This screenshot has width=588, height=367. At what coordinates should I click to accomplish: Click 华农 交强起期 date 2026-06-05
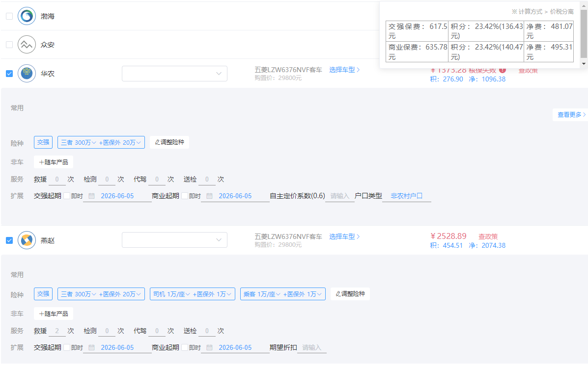click(117, 196)
